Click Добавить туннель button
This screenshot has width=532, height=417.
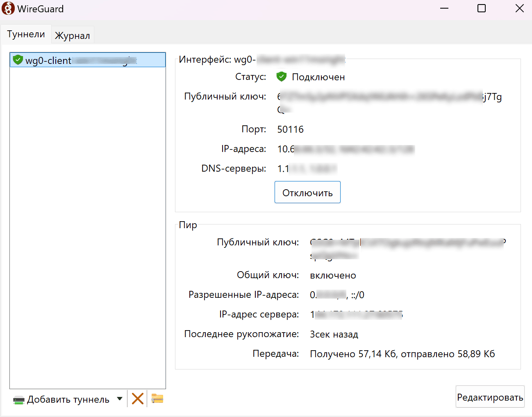tap(61, 399)
